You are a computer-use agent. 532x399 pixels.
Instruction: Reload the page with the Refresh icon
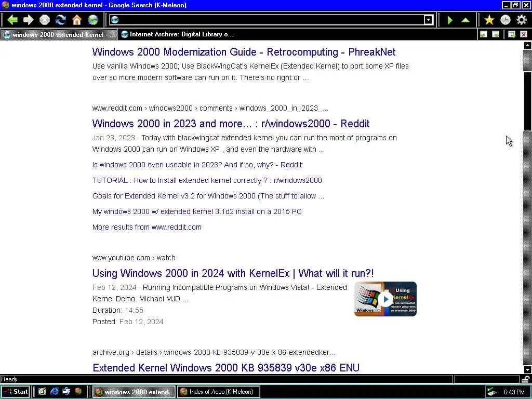61,20
